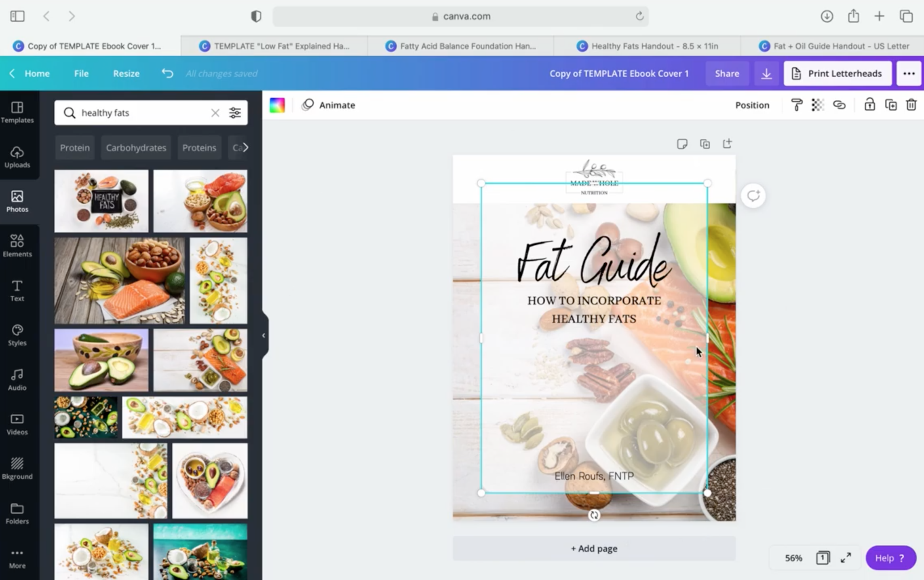
Task: Open the rainbow color picker swatch
Action: click(x=277, y=105)
